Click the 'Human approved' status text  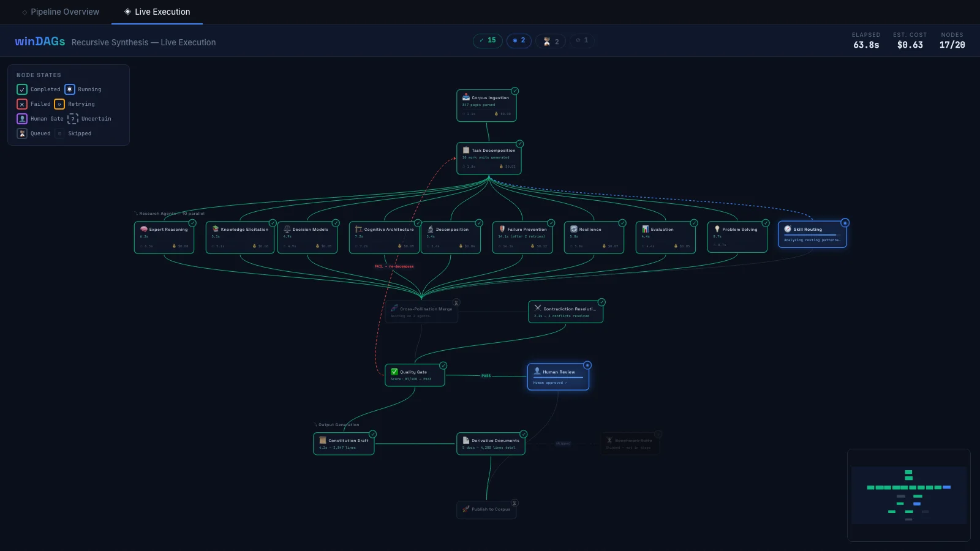click(x=549, y=383)
